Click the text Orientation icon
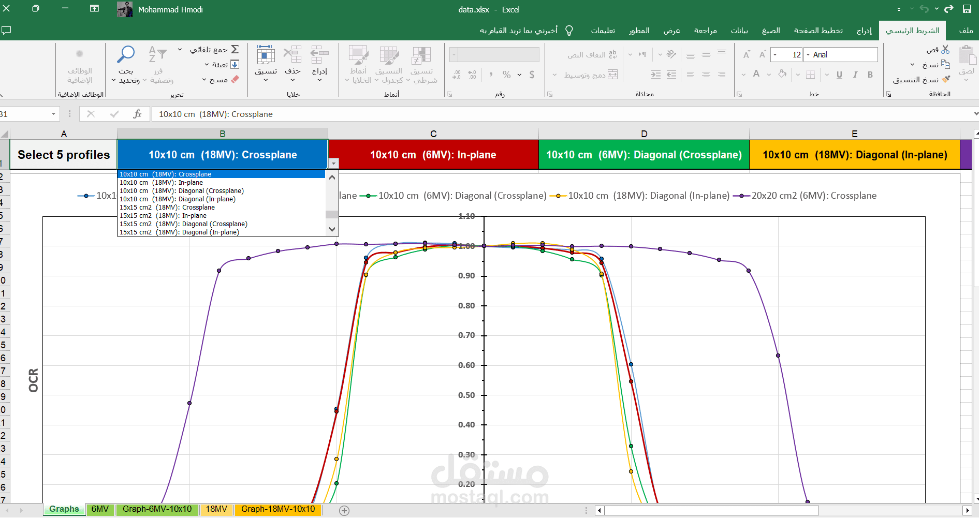The height and width of the screenshot is (518, 980). pyautogui.click(x=671, y=54)
